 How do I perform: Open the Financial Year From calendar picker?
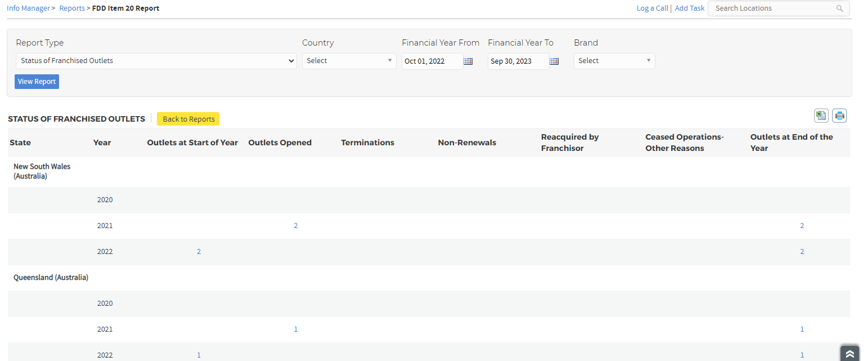(x=468, y=61)
